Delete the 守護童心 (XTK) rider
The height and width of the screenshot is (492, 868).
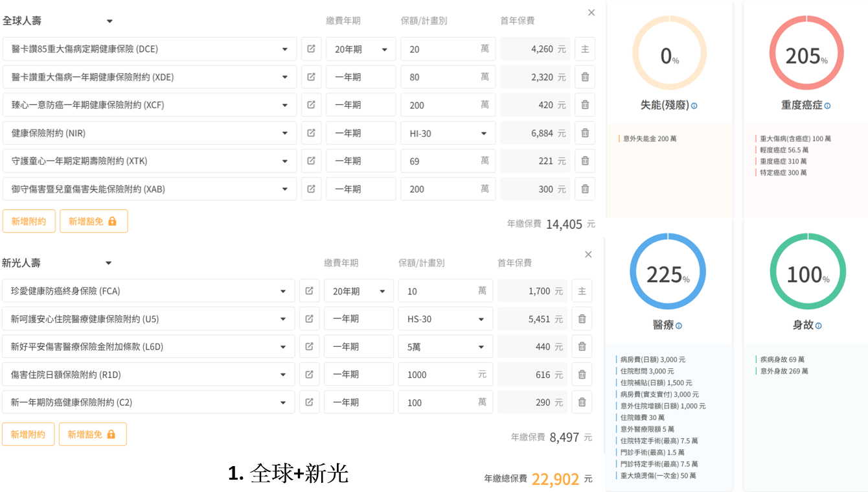coord(585,161)
